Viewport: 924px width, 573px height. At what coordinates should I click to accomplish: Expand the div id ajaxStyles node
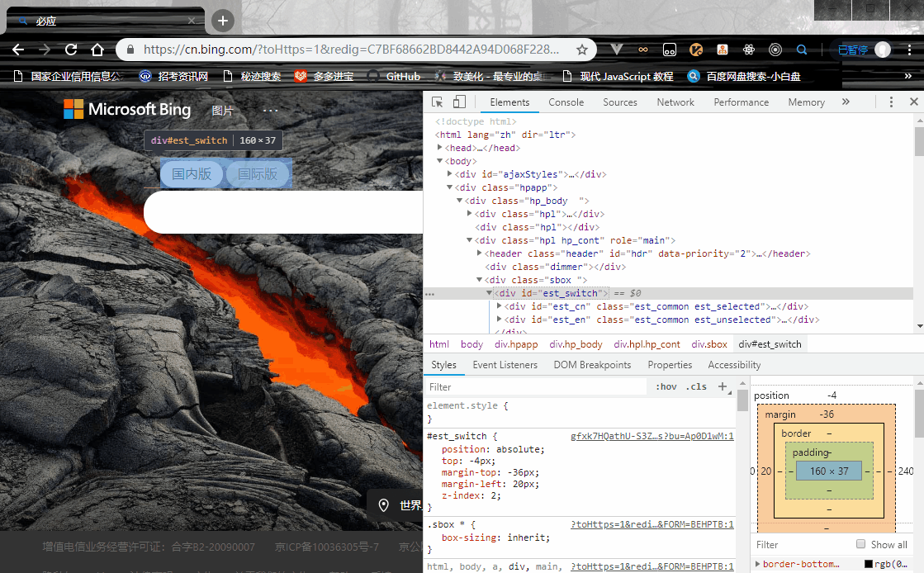click(450, 173)
